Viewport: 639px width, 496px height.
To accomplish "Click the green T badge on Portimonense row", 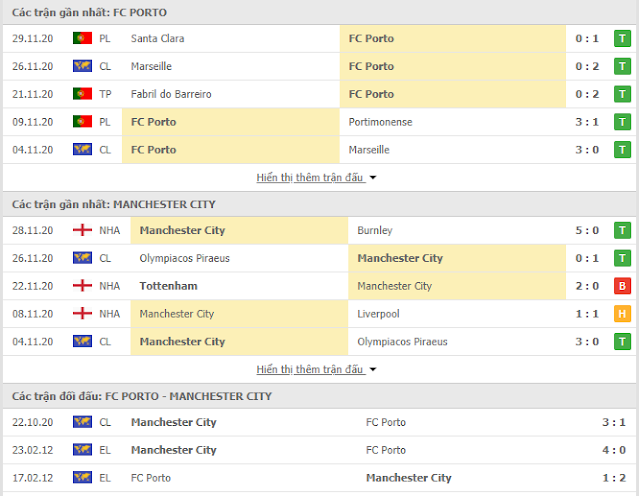I will click(x=622, y=122).
